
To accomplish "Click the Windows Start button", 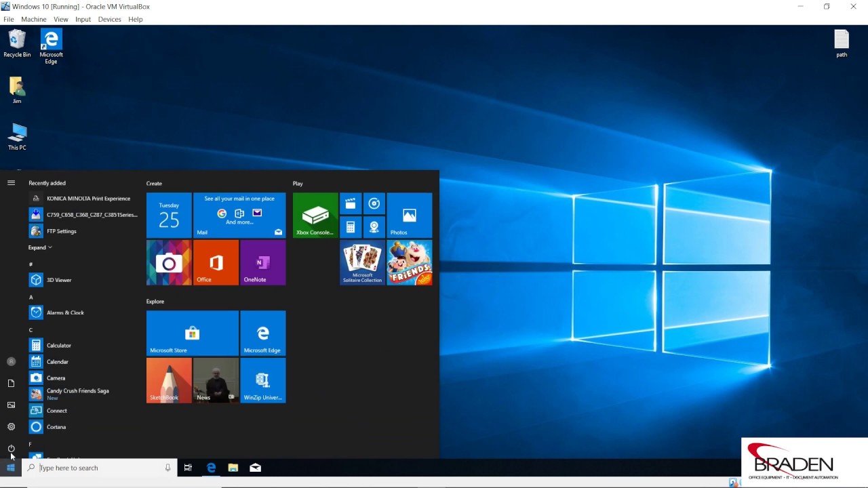I will 11,468.
